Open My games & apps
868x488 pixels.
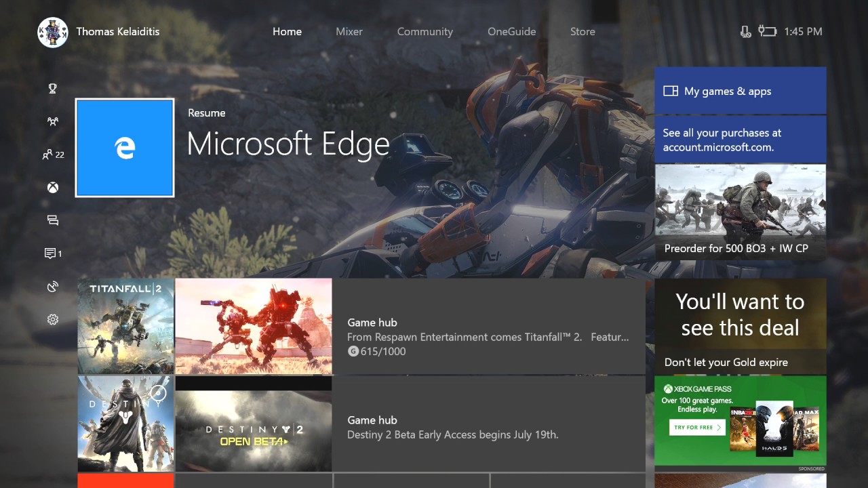pyautogui.click(x=741, y=90)
